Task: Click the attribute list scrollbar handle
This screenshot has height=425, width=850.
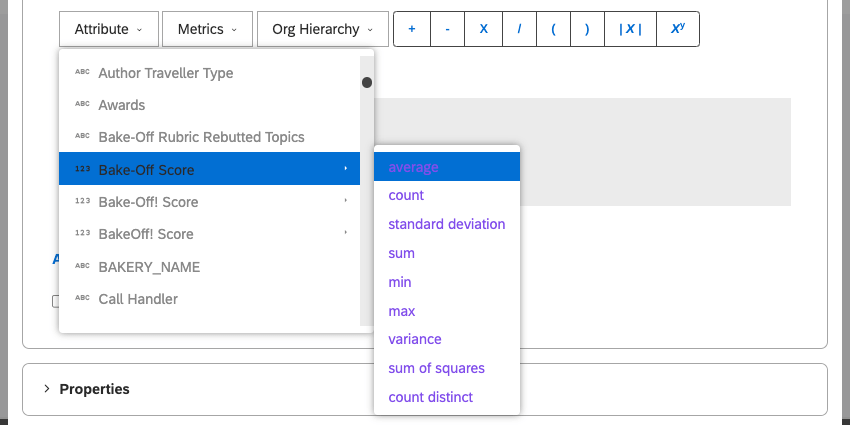Action: click(367, 82)
